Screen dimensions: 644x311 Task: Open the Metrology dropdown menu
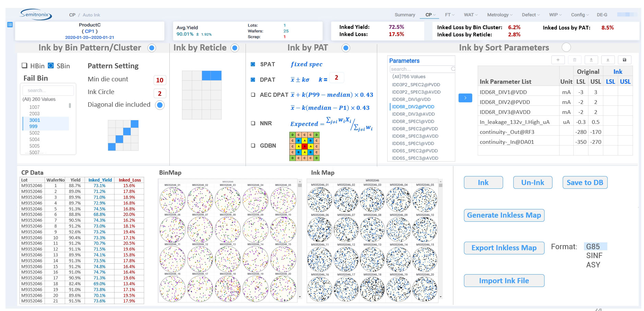(500, 15)
